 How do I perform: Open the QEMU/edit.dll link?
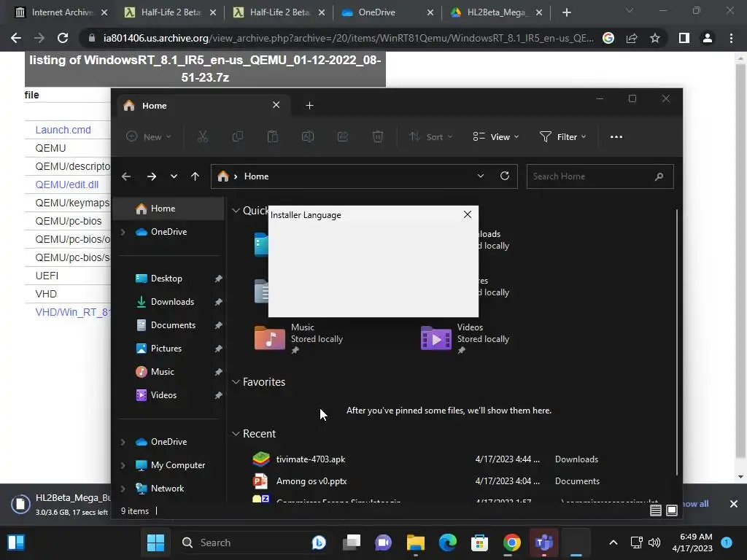click(66, 184)
